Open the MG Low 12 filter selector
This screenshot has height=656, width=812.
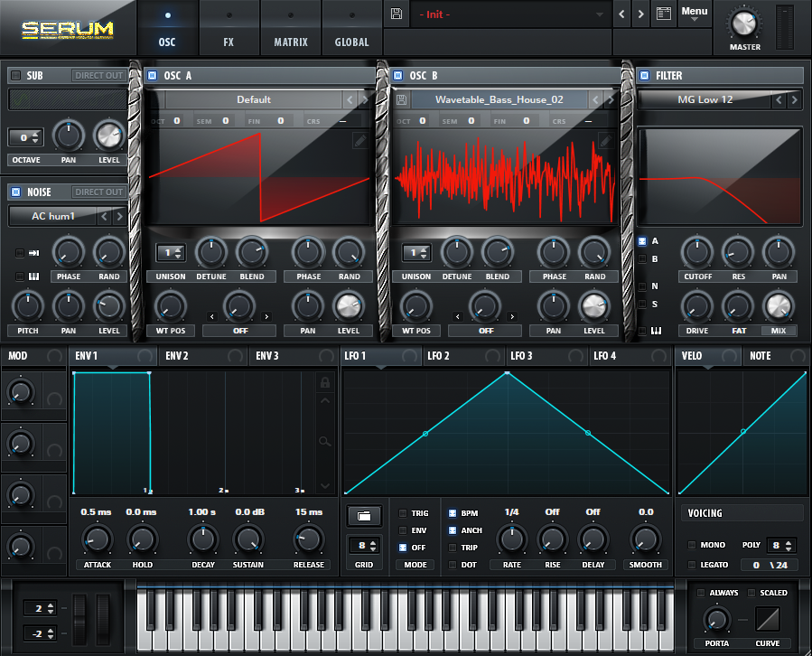pos(705,99)
